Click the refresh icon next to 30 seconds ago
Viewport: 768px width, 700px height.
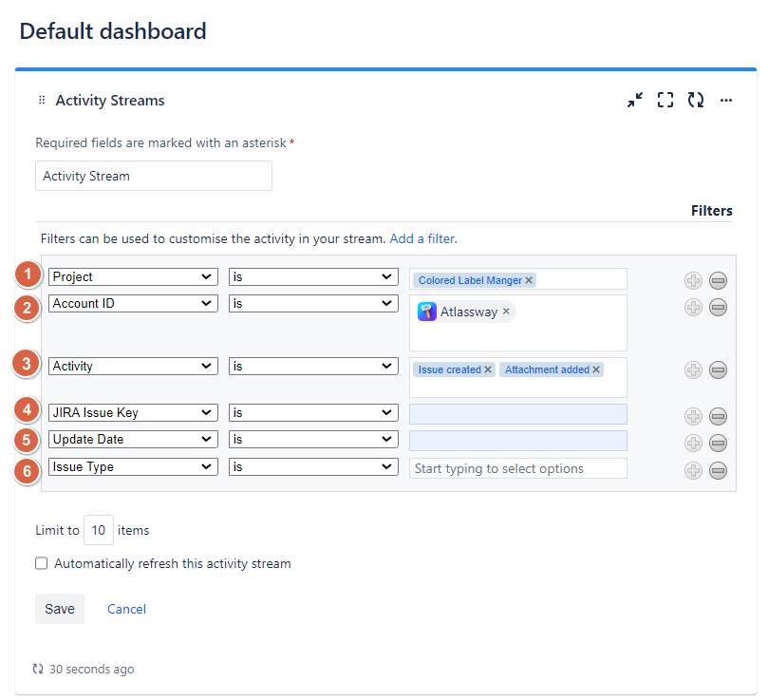pos(38,669)
